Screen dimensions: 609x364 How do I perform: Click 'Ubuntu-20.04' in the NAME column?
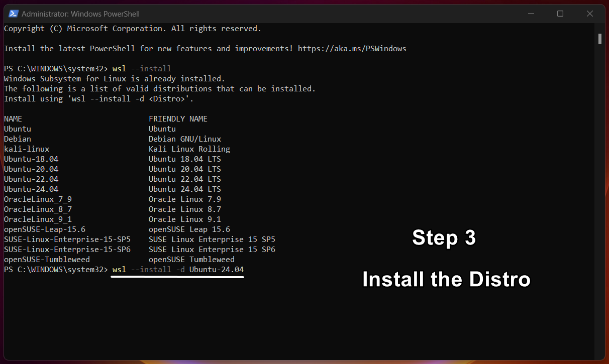tap(31, 169)
